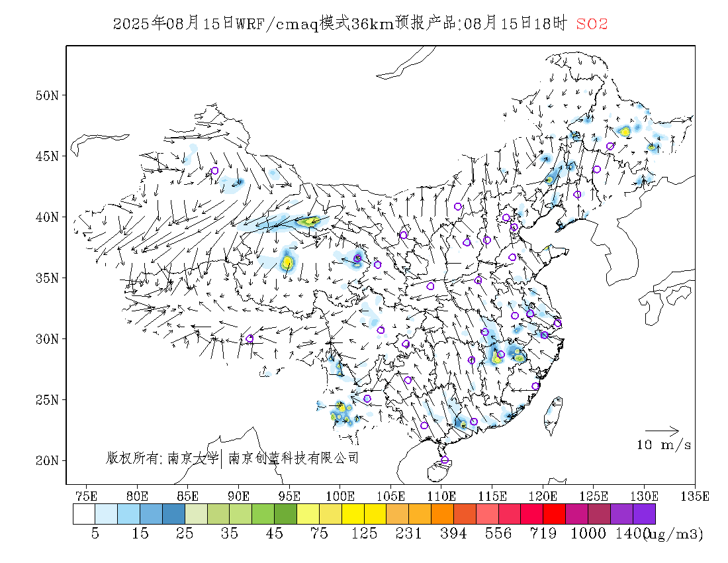Click the legend value 394

click(453, 533)
